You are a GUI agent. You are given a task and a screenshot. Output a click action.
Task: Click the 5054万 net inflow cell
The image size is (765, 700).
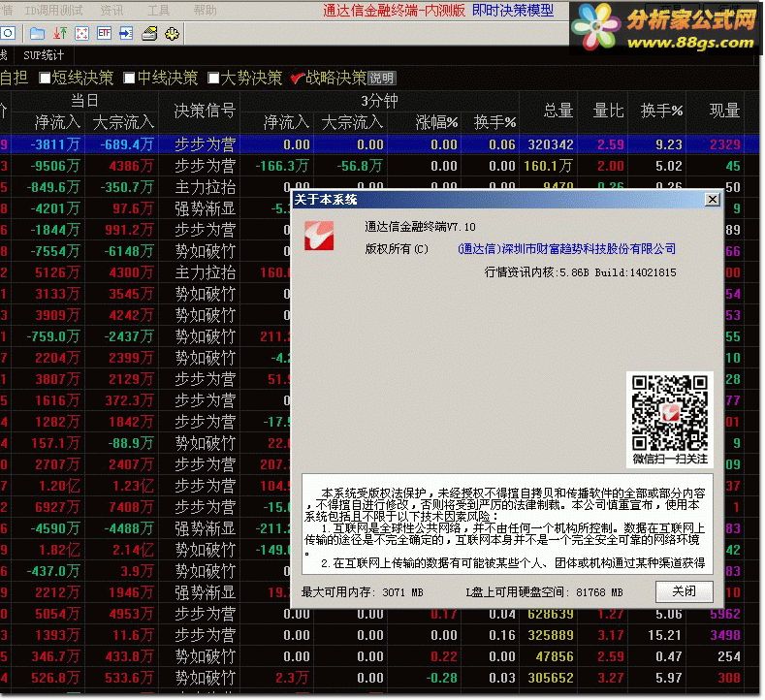57,614
